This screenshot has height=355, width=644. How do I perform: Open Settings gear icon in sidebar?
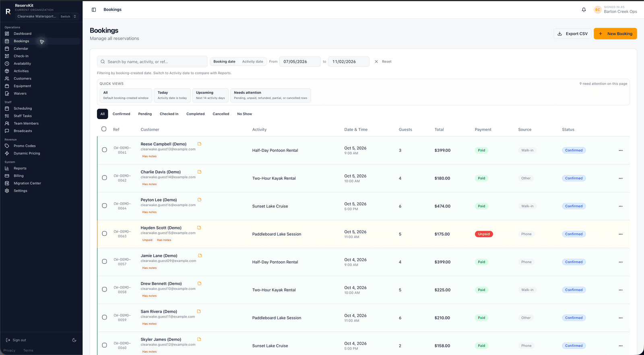pyautogui.click(x=7, y=191)
